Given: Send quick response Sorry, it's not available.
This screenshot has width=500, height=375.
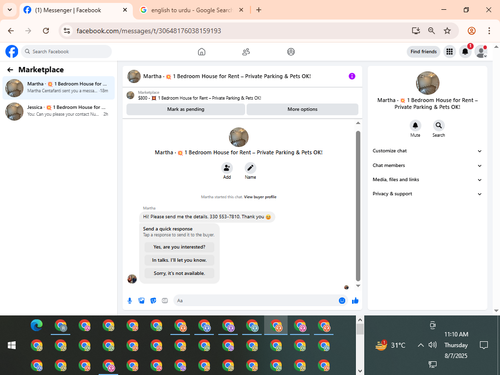Looking at the screenshot, I should pos(179,273).
